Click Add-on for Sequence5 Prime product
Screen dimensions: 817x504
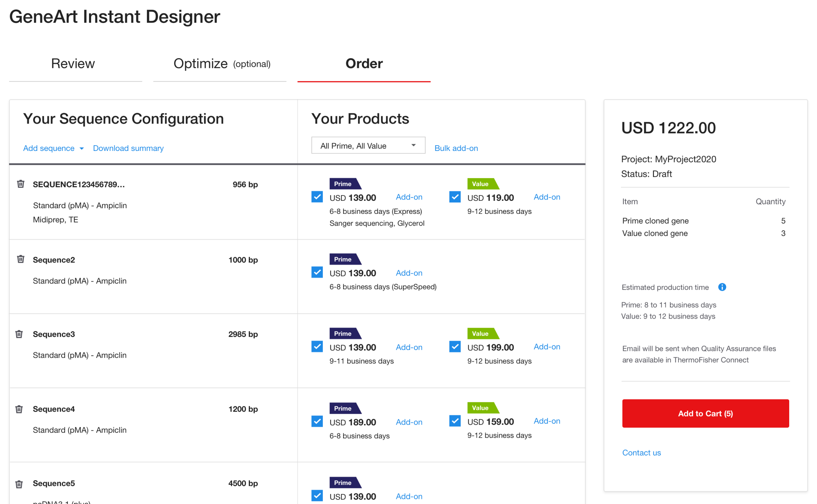(409, 497)
